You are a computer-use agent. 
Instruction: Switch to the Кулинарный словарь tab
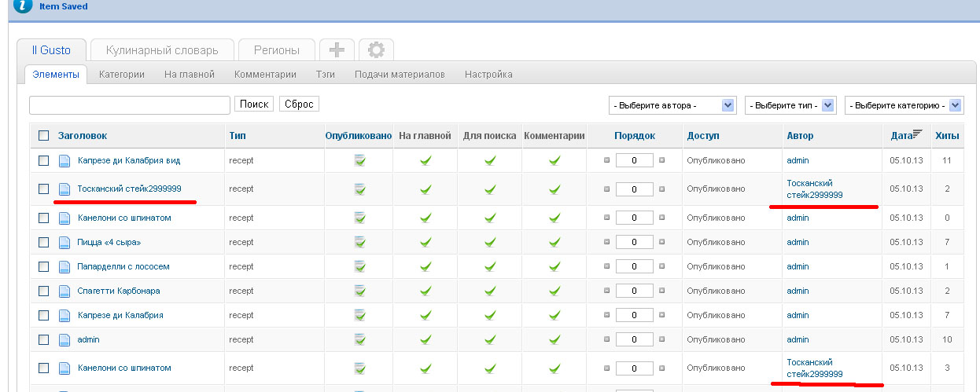tap(161, 50)
